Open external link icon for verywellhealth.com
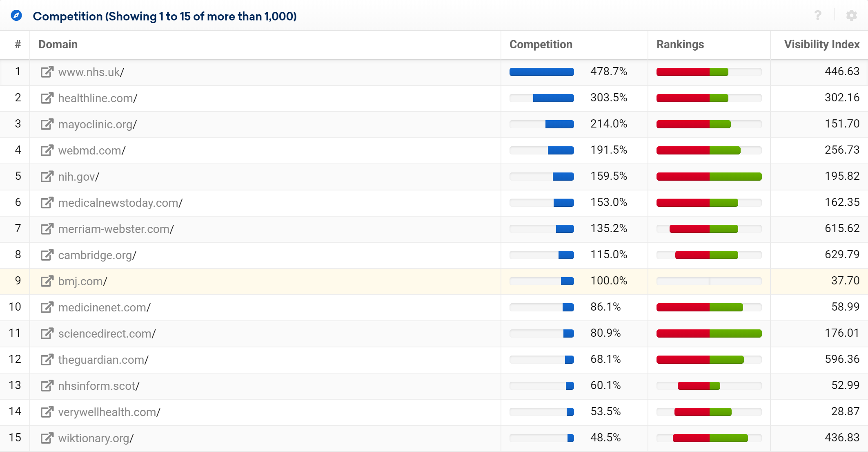 point(47,412)
